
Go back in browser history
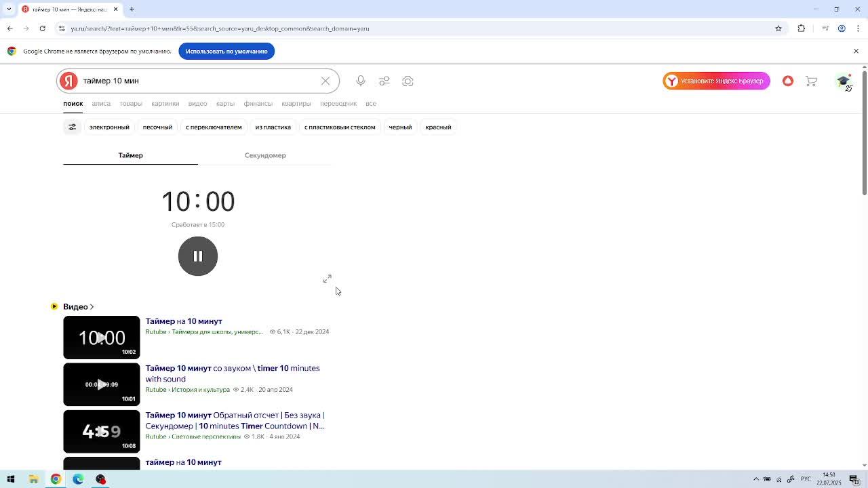click(x=9, y=28)
